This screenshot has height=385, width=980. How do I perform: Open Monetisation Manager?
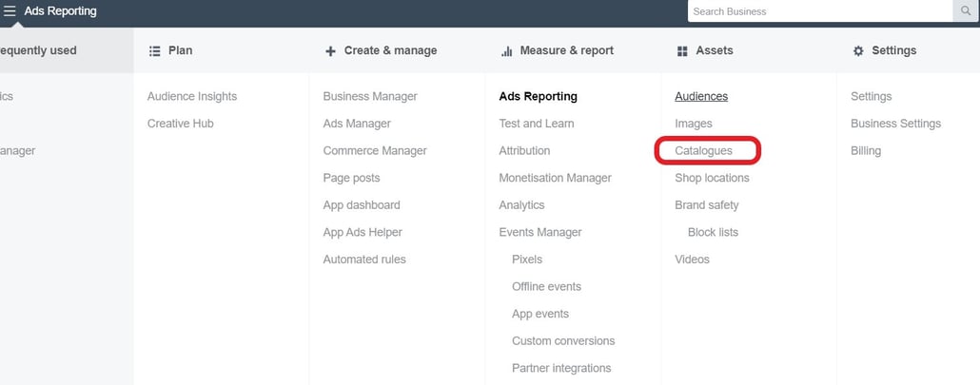tap(555, 178)
